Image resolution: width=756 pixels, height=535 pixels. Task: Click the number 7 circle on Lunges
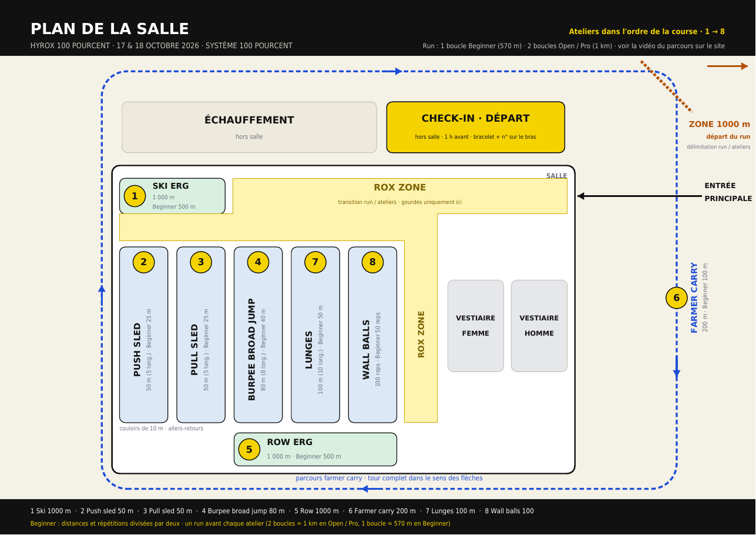(x=315, y=262)
